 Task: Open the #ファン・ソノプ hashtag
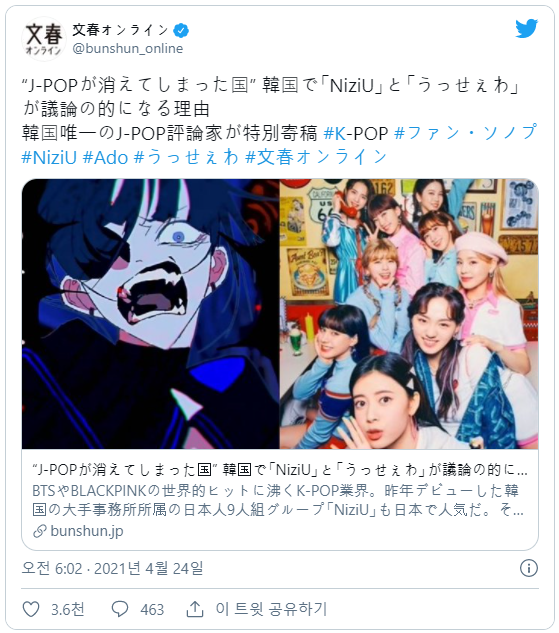(x=465, y=132)
